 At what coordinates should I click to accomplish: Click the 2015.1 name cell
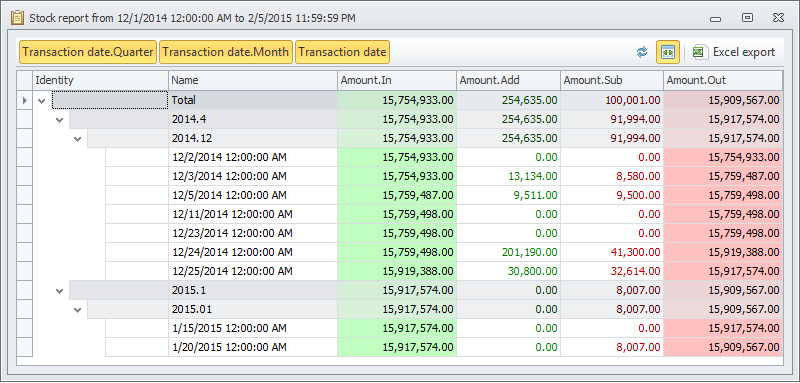[253, 291]
